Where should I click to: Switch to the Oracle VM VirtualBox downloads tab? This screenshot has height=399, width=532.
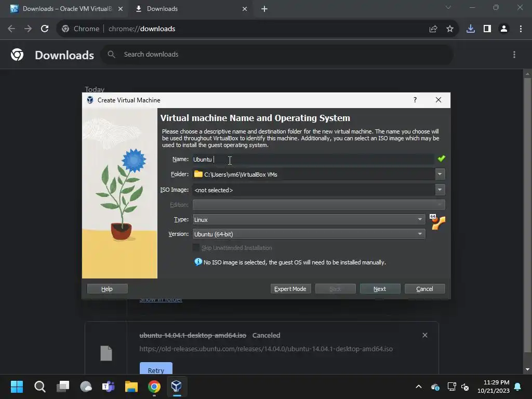pyautogui.click(x=64, y=9)
